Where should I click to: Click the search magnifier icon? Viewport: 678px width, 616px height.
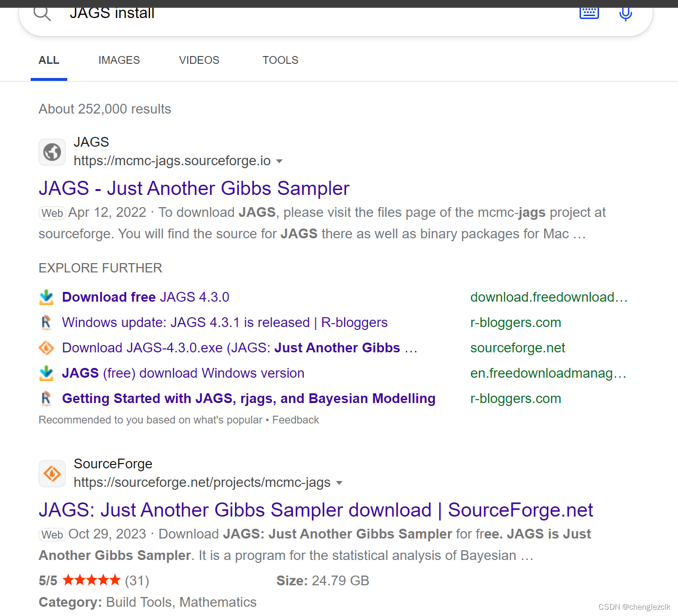tap(42, 13)
